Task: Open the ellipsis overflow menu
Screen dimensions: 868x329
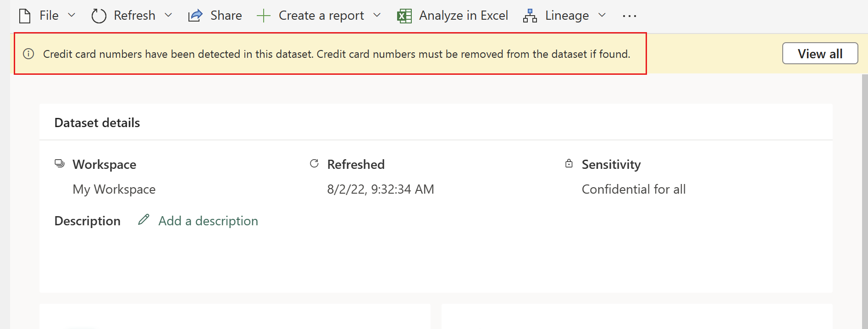Action: point(629,16)
